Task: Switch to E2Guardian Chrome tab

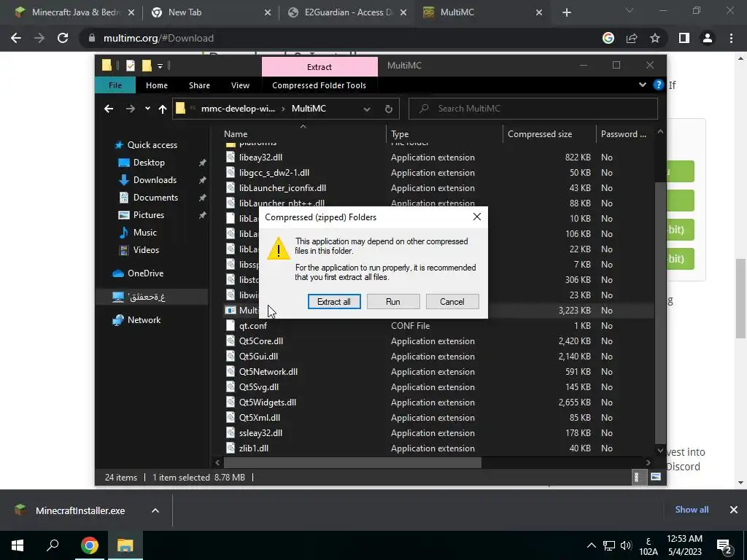Action: point(348,12)
